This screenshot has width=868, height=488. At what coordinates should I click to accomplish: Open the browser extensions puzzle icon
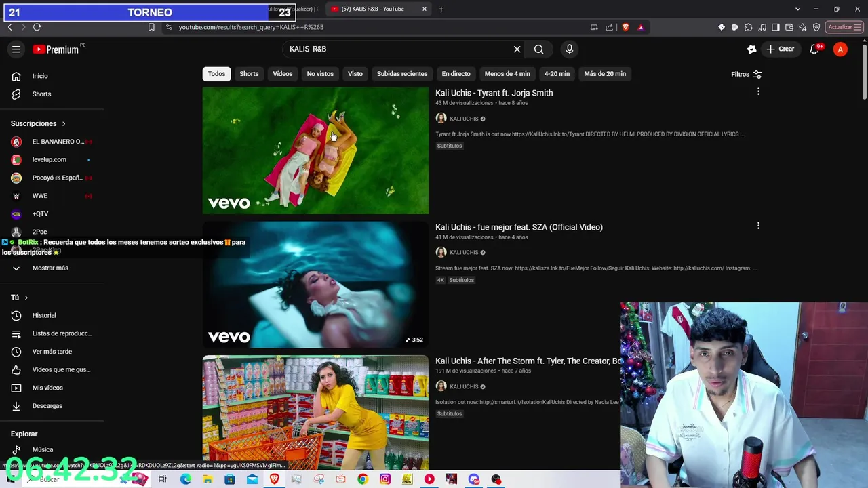click(749, 27)
